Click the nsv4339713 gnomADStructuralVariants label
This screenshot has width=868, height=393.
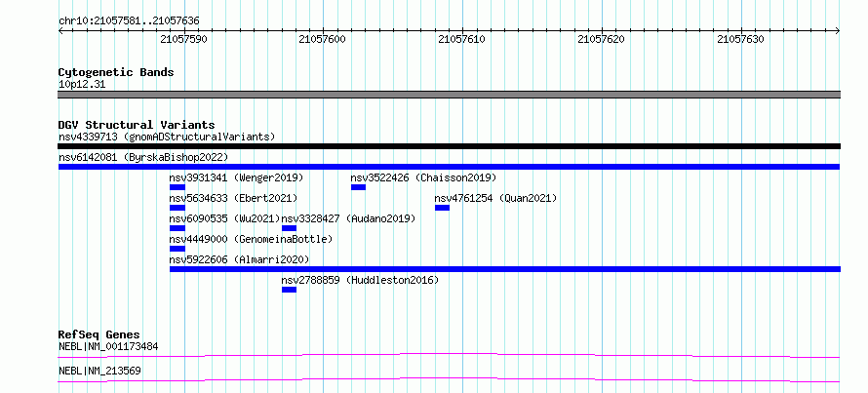tap(167, 137)
